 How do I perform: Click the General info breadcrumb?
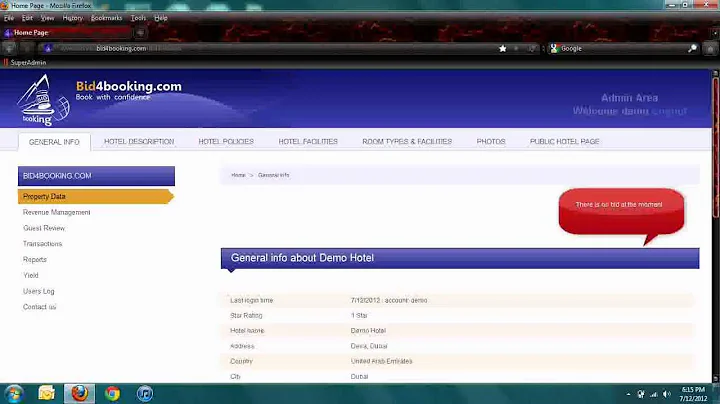click(274, 175)
